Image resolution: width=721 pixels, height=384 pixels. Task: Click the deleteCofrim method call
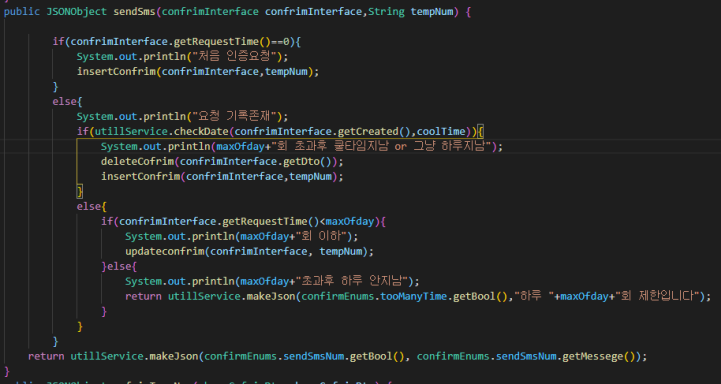point(137,161)
